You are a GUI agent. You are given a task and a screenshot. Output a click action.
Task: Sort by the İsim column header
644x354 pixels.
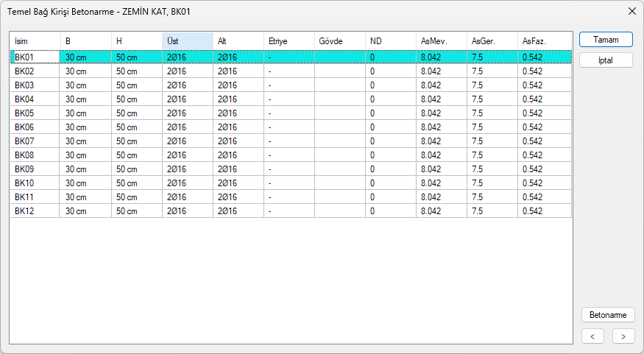pos(35,41)
